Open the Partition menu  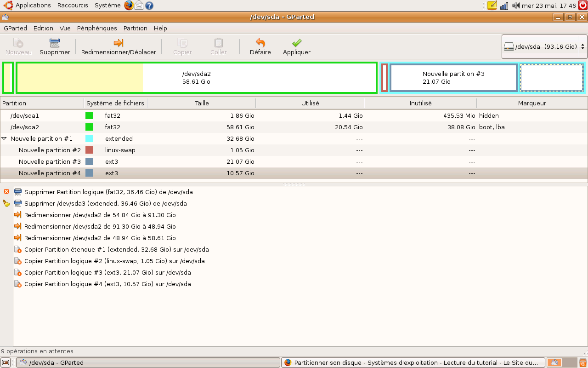135,28
